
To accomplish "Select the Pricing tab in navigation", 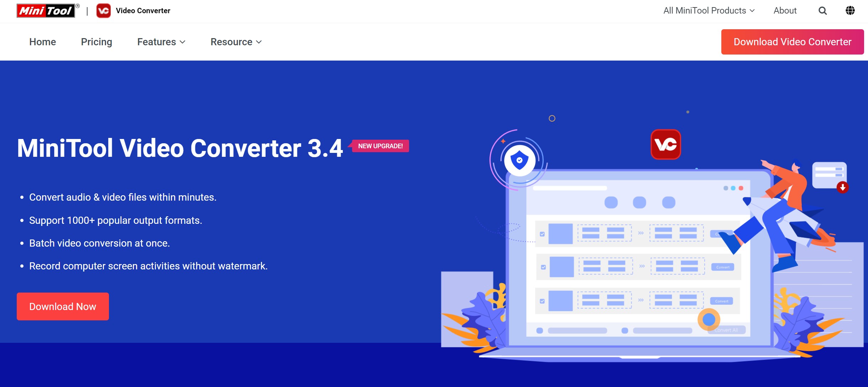I will 96,42.
